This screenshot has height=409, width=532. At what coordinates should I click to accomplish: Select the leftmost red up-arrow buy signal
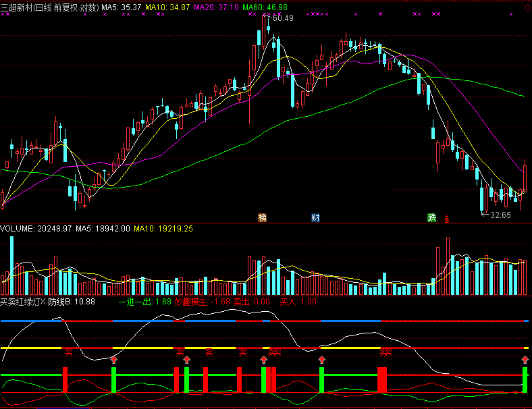click(113, 360)
